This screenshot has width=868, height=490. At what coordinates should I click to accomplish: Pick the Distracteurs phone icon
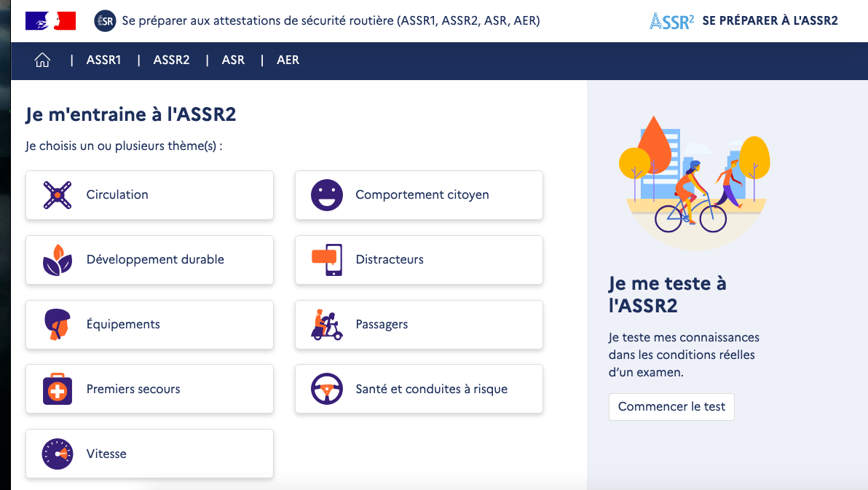tap(326, 260)
